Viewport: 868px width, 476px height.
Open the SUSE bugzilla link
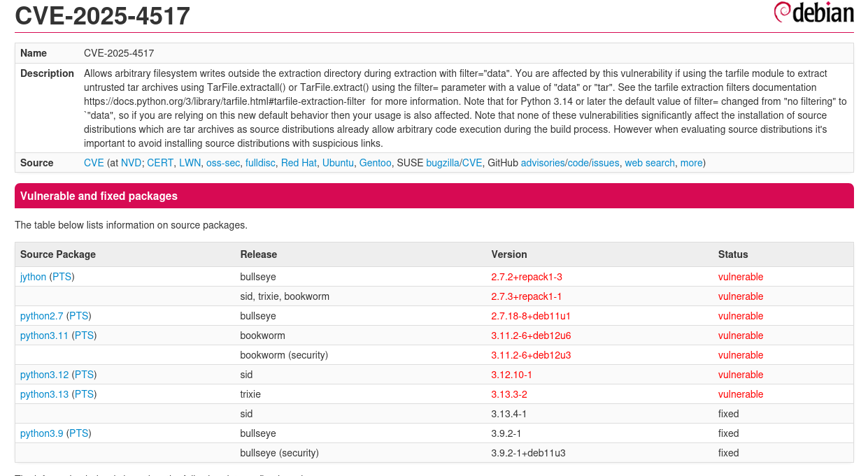click(442, 163)
